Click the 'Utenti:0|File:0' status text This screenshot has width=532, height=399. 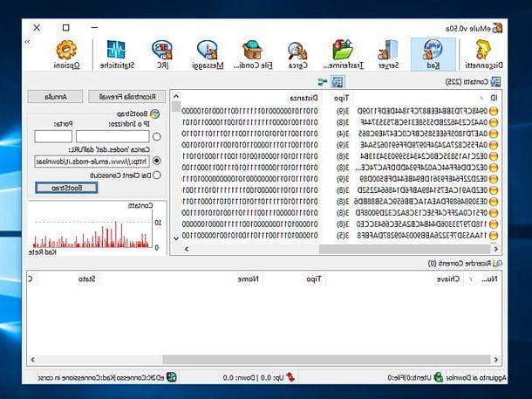(410, 377)
